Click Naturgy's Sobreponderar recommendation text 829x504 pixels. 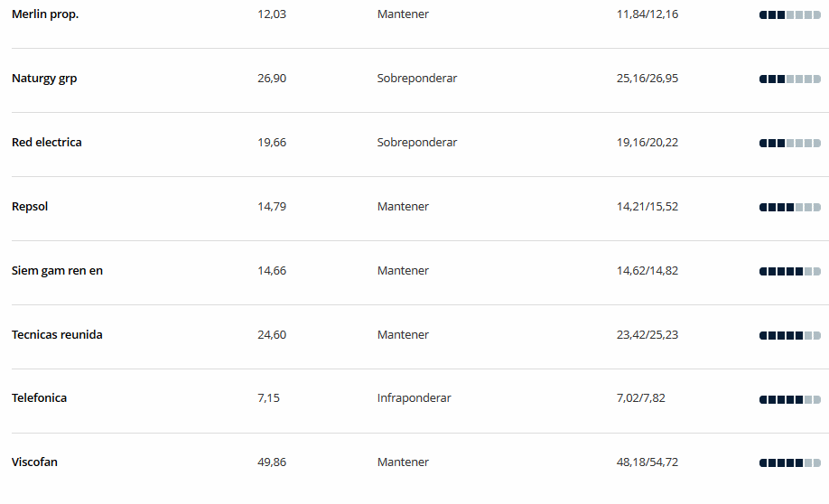[x=417, y=79]
